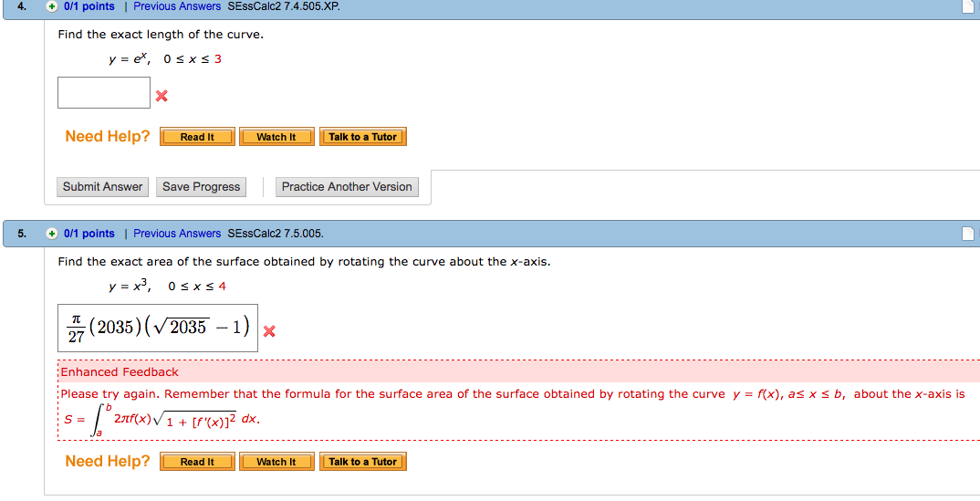The image size is (980, 501).
Task: Click the SEssCalc2 7.5.005. reference text
Action: pyautogui.click(x=276, y=234)
